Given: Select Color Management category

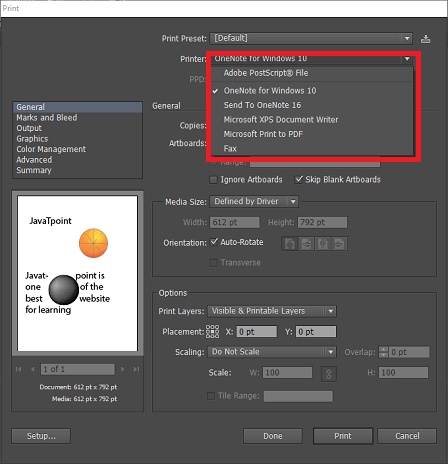Looking at the screenshot, I should (x=77, y=149).
